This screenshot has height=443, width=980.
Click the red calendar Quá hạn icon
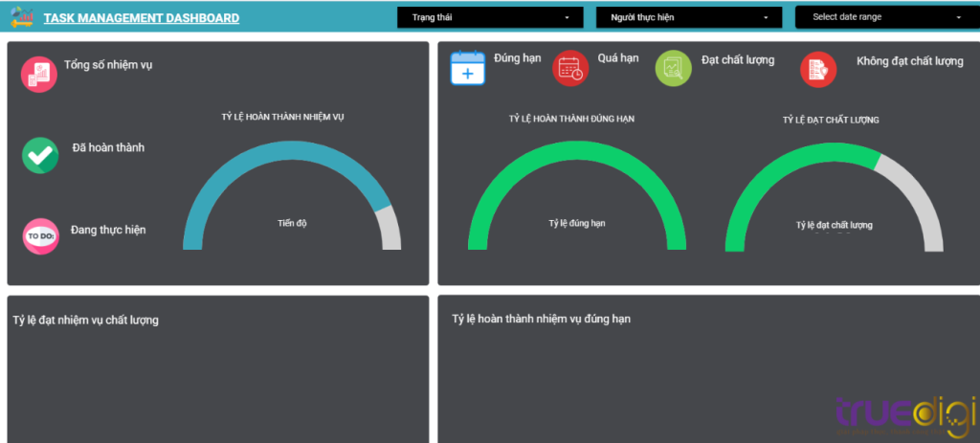click(570, 69)
